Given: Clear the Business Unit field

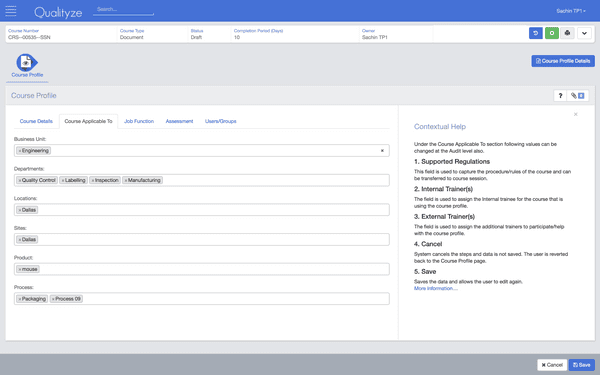Looking at the screenshot, I should click(382, 151).
